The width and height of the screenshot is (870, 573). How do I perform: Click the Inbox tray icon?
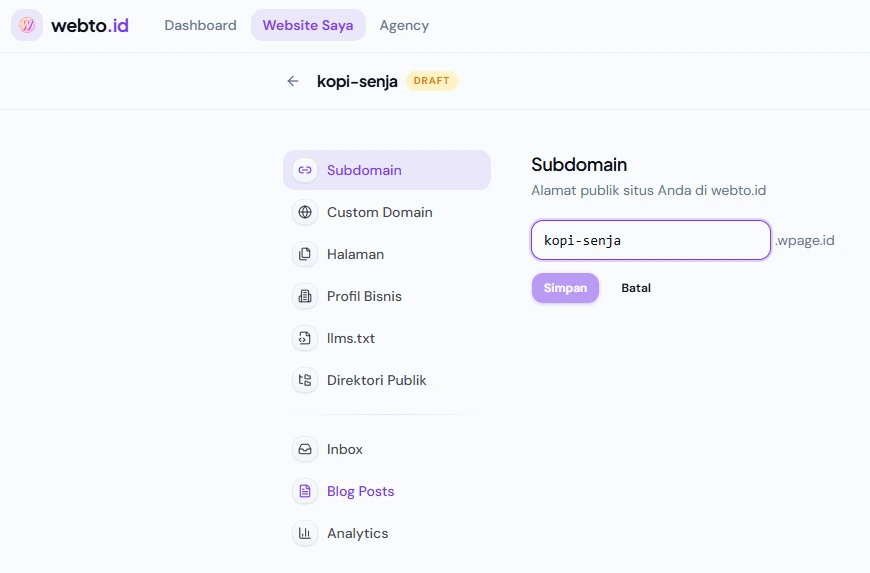305,449
